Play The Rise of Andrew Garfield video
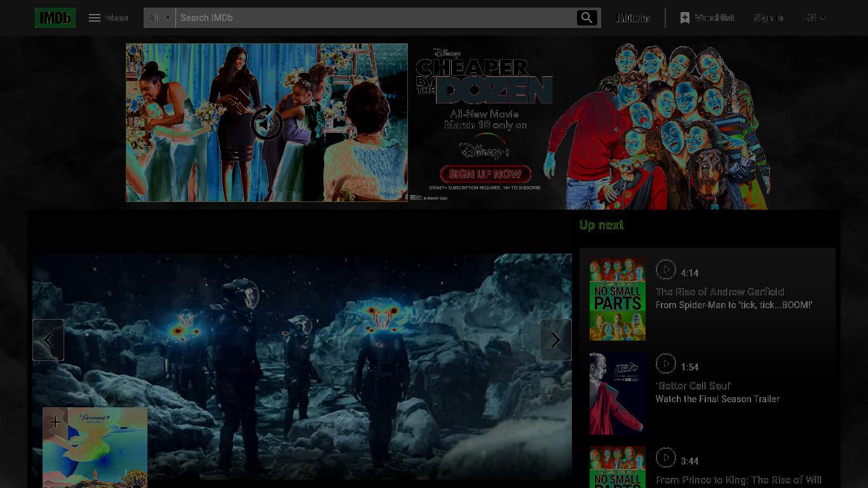The height and width of the screenshot is (488, 868). click(665, 269)
